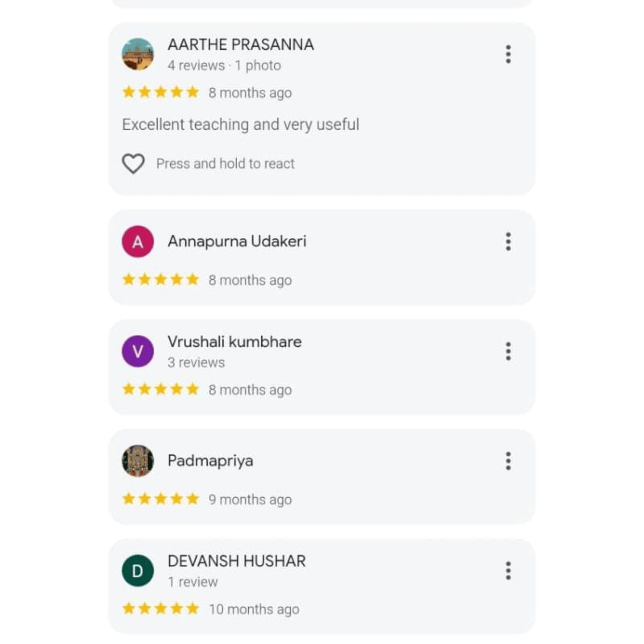The height and width of the screenshot is (644, 644).
Task: Tap DEVANSH HUSHAR's green D avatar
Action: (138, 571)
